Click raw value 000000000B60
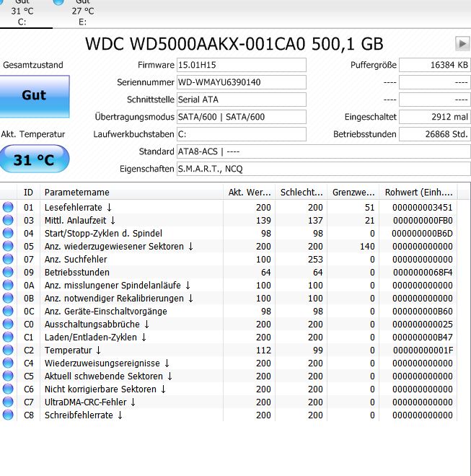The image size is (471, 476). (x=423, y=311)
